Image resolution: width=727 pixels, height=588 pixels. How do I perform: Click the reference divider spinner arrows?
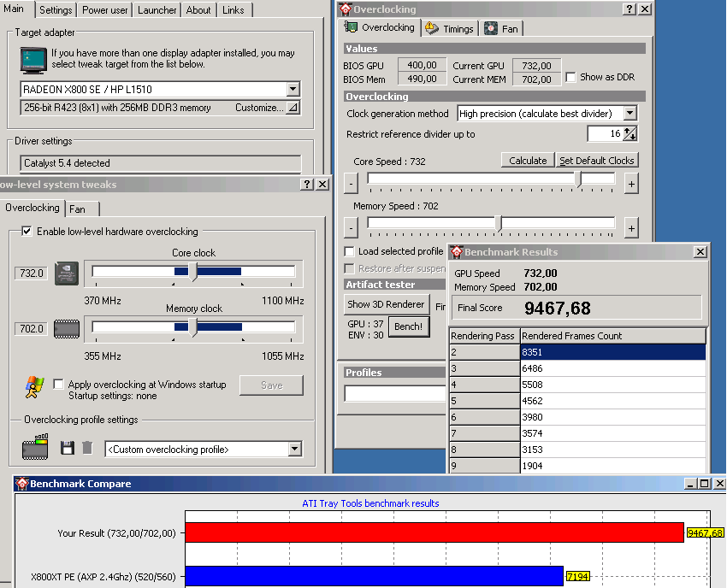click(x=630, y=133)
